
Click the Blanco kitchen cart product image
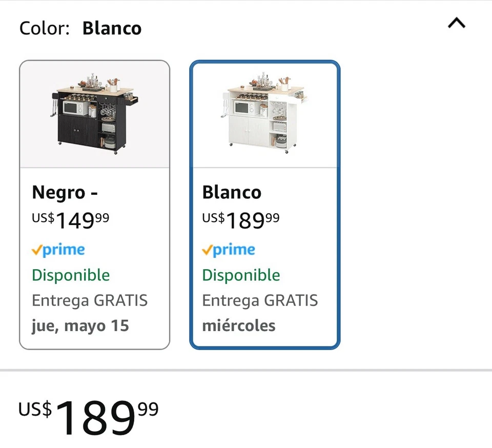click(264, 113)
